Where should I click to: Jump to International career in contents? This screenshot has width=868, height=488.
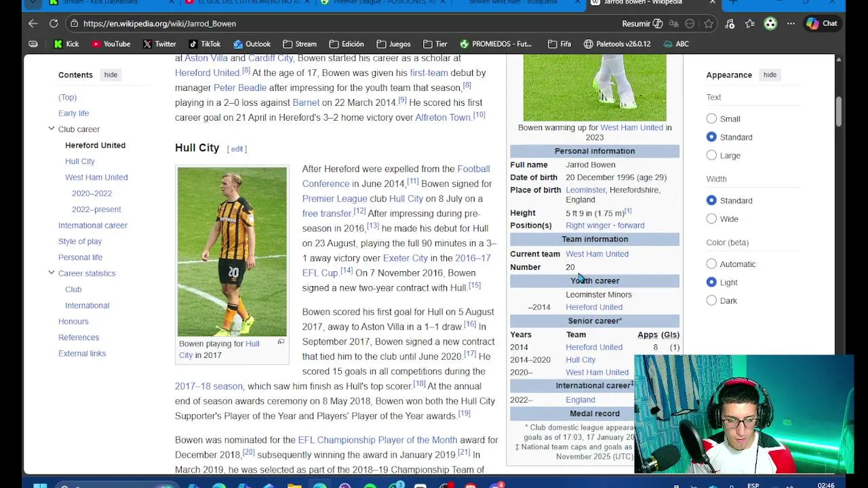(x=93, y=225)
